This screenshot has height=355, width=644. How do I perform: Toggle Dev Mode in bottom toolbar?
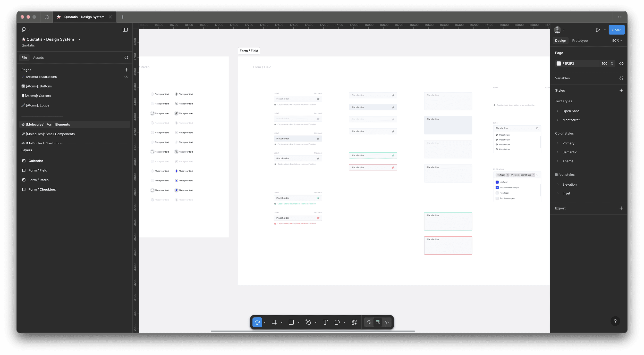click(387, 322)
